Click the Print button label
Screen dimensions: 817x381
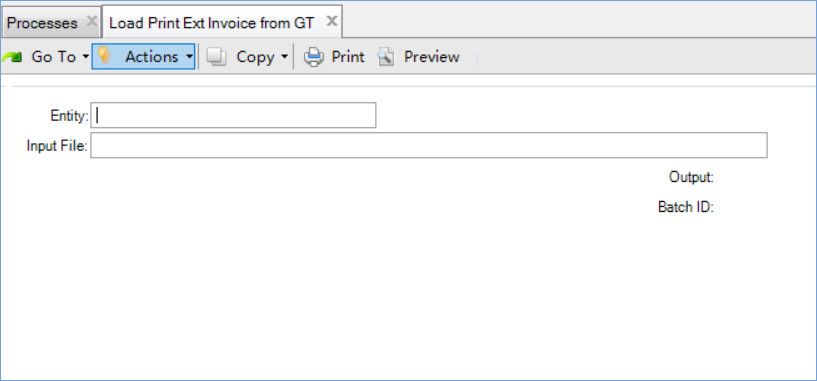(x=348, y=56)
